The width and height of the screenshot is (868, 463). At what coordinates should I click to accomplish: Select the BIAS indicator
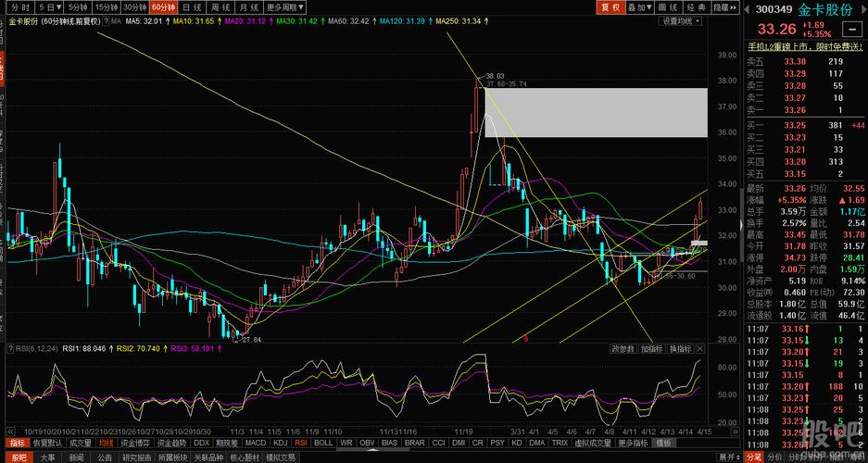(390, 443)
